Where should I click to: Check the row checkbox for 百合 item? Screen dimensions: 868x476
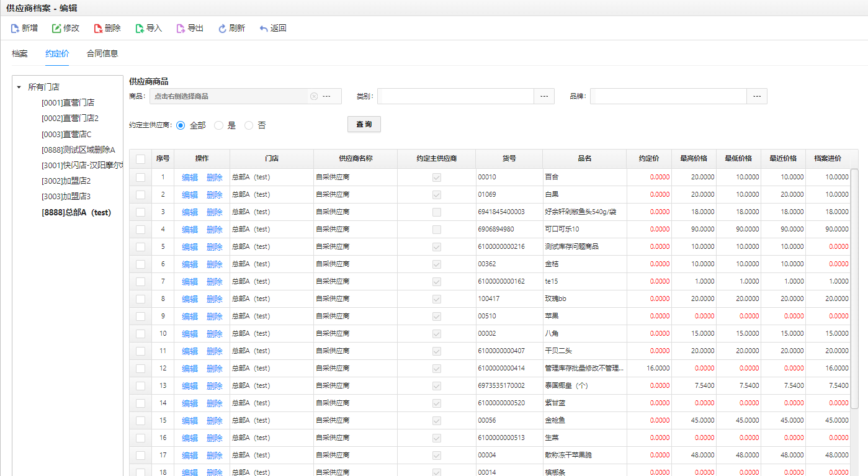[x=140, y=177]
